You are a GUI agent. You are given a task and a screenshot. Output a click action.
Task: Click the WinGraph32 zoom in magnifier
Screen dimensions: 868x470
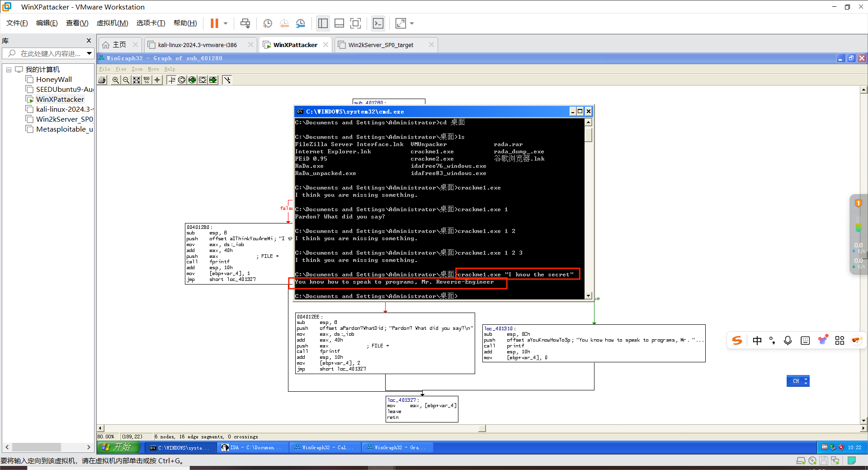[116, 80]
